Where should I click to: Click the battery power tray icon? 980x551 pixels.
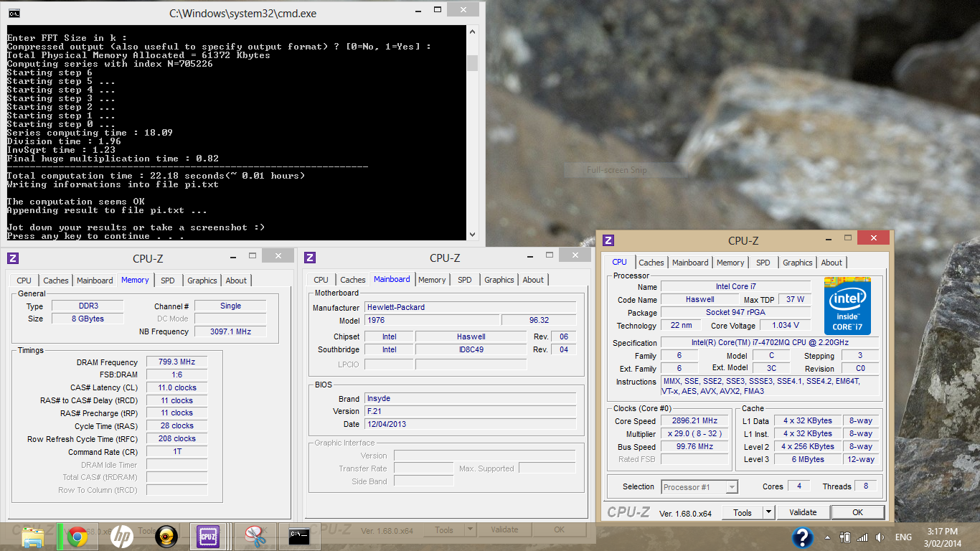(x=845, y=537)
